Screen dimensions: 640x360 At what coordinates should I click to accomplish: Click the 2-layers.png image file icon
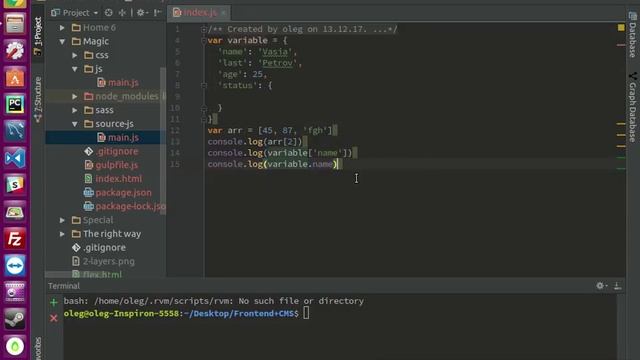pyautogui.click(x=76, y=261)
